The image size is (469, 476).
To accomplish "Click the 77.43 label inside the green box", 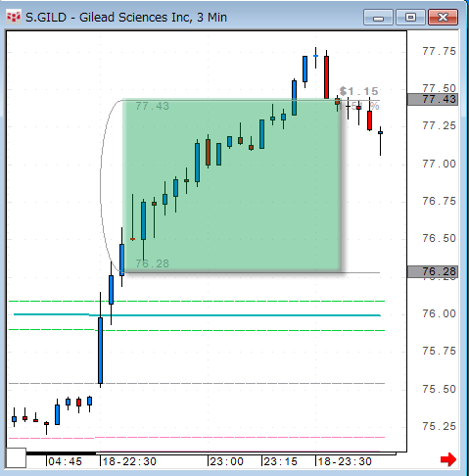I will [x=153, y=106].
